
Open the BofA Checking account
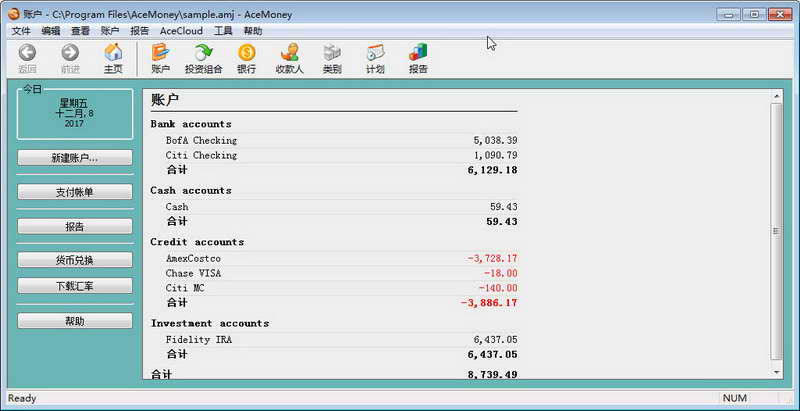coord(201,140)
